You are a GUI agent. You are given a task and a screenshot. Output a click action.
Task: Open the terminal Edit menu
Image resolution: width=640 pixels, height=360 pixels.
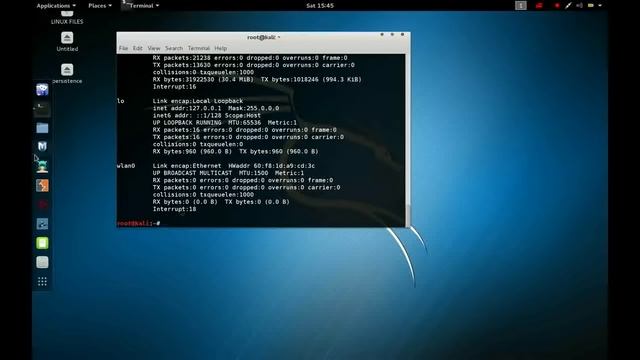coord(138,48)
